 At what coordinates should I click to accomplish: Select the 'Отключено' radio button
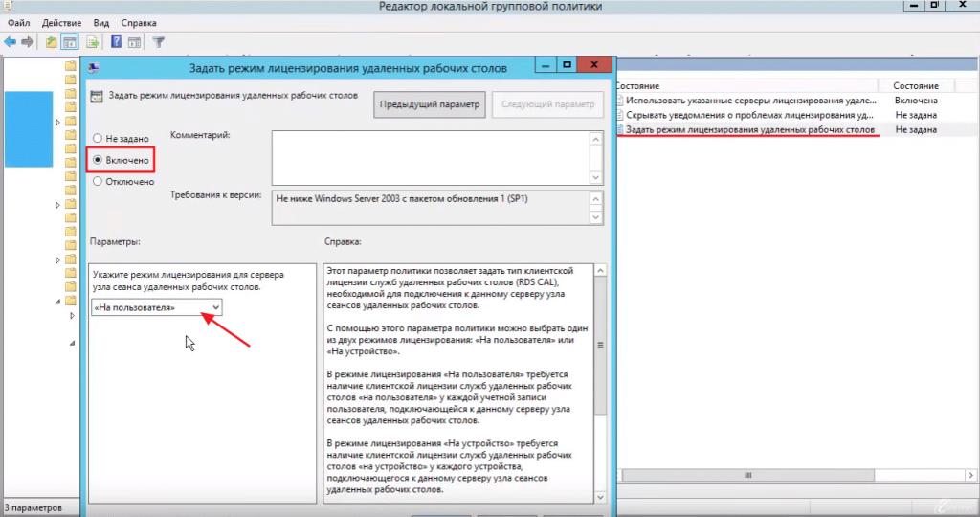tap(98, 181)
